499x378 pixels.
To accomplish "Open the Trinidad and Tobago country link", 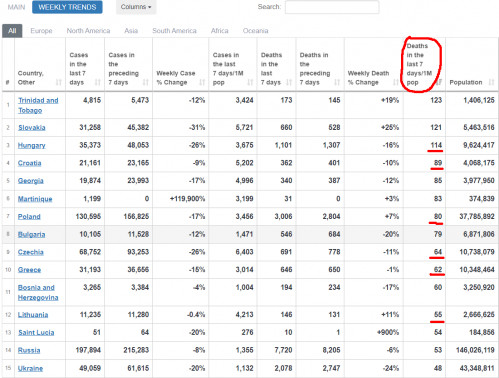I will click(38, 105).
